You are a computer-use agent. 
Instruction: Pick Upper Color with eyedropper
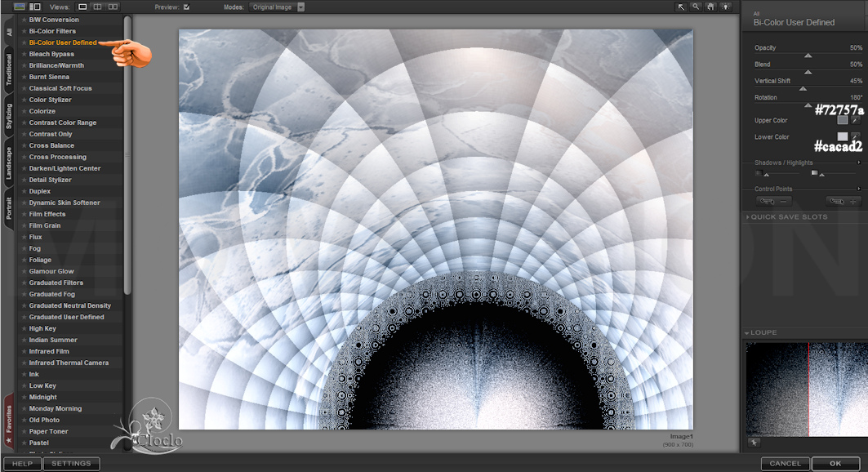(855, 120)
